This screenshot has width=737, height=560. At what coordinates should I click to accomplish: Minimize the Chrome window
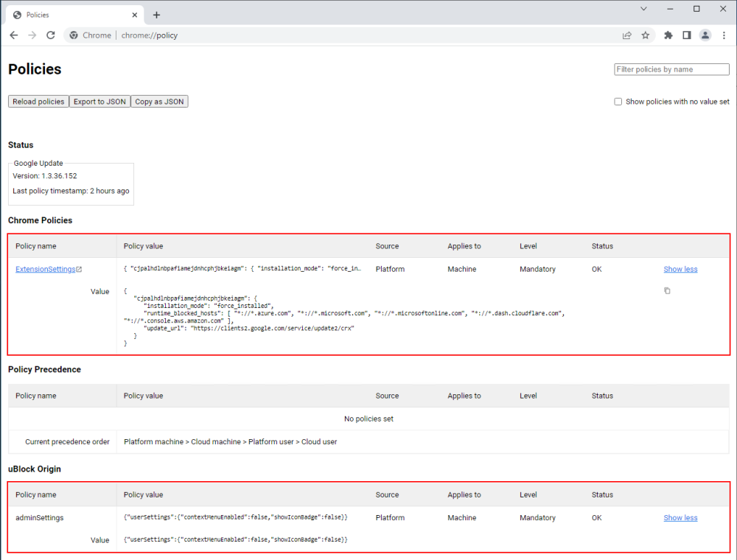pyautogui.click(x=670, y=8)
